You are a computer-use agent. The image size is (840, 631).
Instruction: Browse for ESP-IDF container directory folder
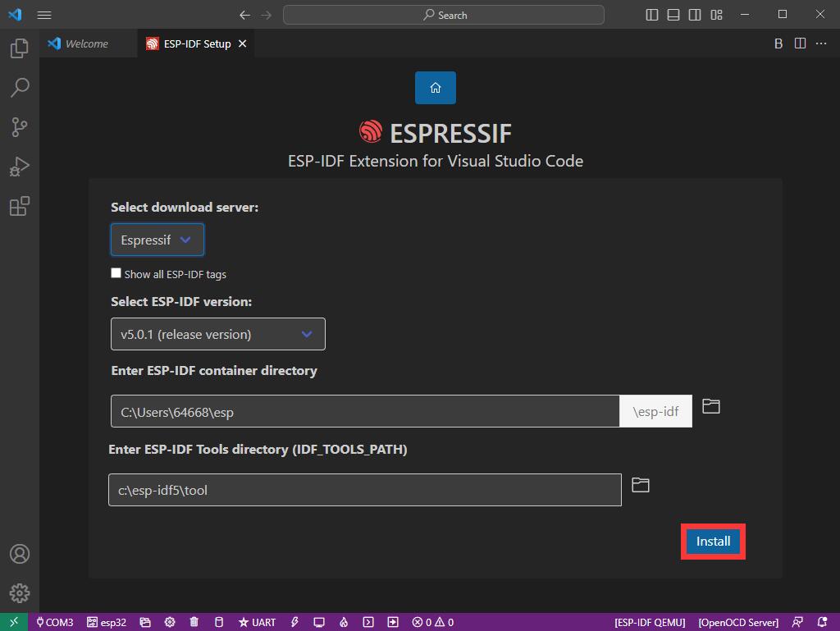click(711, 407)
